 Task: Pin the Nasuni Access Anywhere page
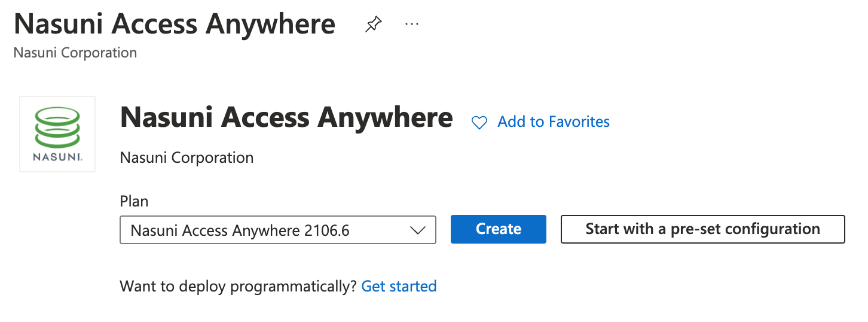[x=373, y=25]
